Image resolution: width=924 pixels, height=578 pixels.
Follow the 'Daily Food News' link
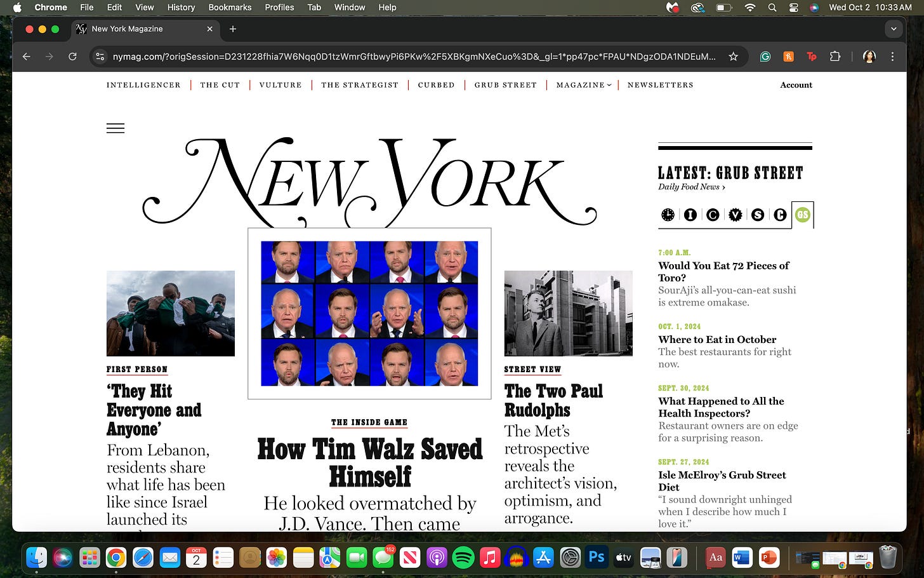(692, 187)
